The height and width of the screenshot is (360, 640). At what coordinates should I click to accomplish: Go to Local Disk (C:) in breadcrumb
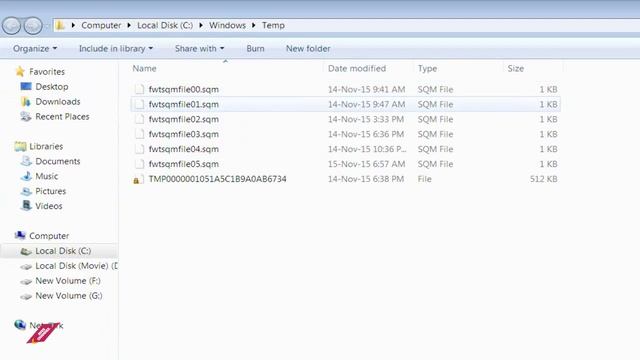(x=165, y=25)
